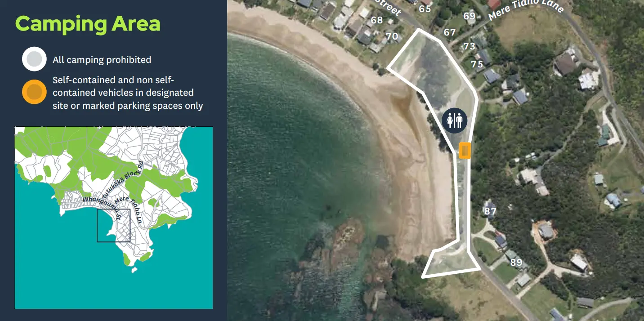Click the public toilets icon on map
This screenshot has height=321, width=644.
pyautogui.click(x=455, y=120)
